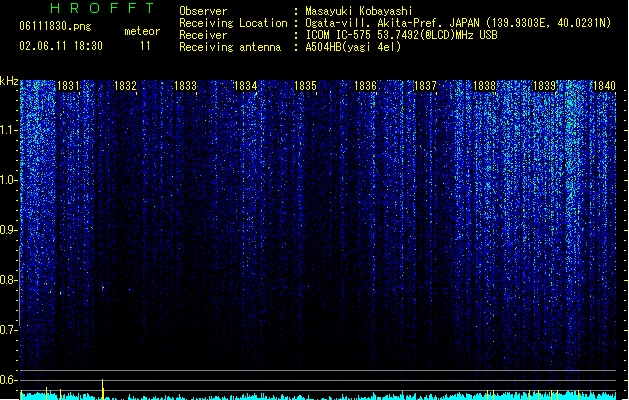Click the HROFFT title text
The height and width of the screenshot is (400, 629).
(x=102, y=8)
